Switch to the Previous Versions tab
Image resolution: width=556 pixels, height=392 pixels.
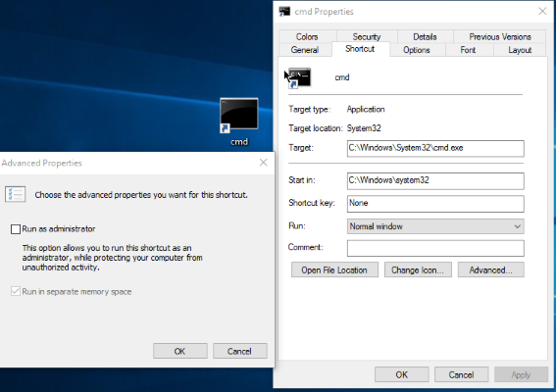[x=500, y=36]
